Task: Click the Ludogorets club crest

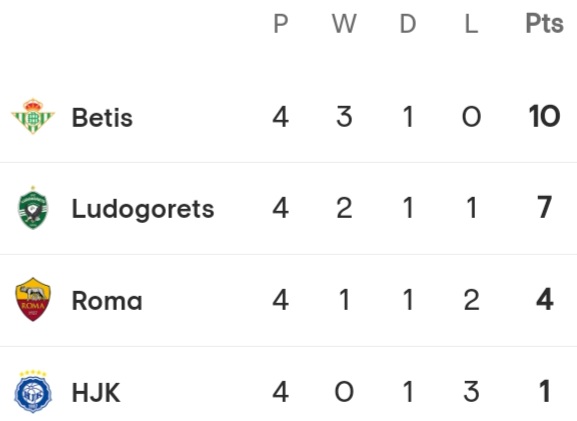Action: click(x=33, y=208)
